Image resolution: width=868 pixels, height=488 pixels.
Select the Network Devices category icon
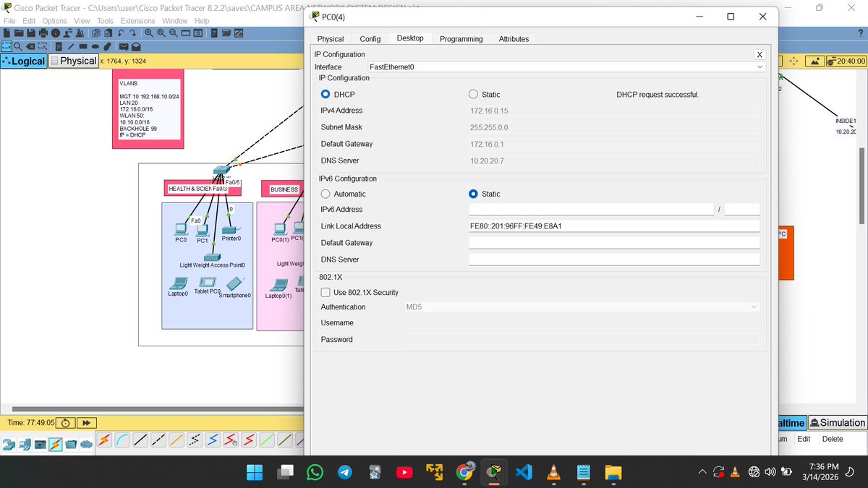(9, 444)
